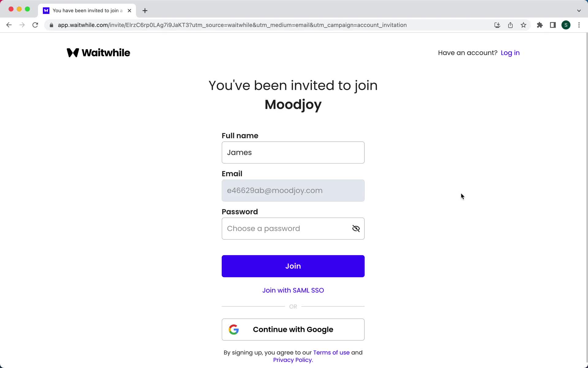Toggle the browser sidebar panel icon
The width and height of the screenshot is (588, 368).
[553, 25]
